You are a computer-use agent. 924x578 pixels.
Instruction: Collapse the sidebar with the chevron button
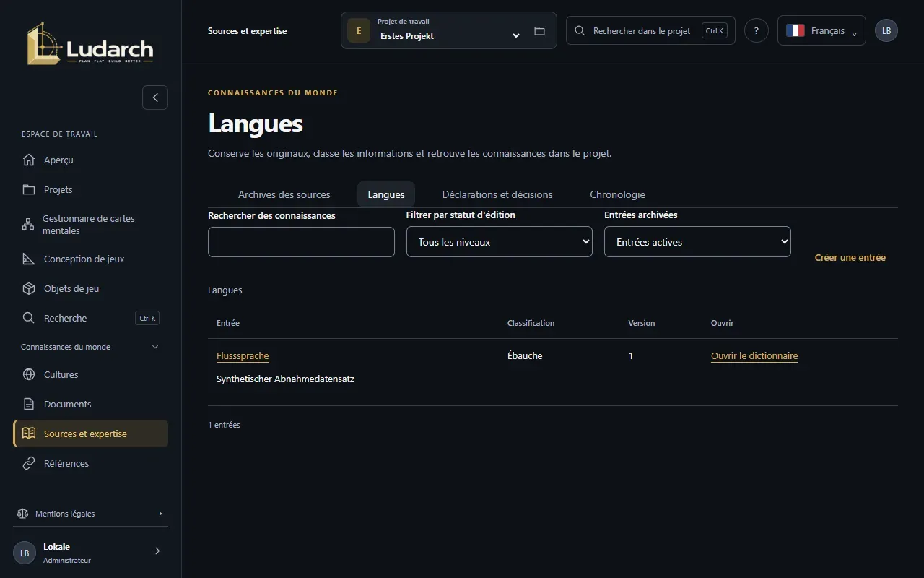[155, 98]
